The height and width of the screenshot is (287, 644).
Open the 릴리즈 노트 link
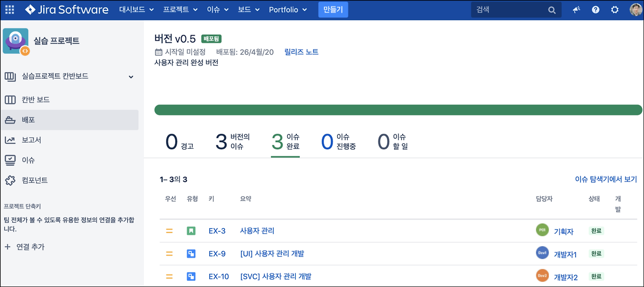click(x=301, y=52)
